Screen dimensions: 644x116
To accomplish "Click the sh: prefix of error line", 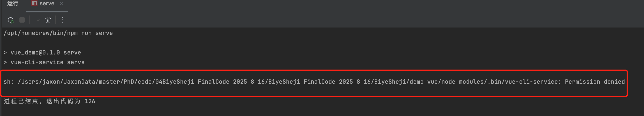I will coord(9,82).
